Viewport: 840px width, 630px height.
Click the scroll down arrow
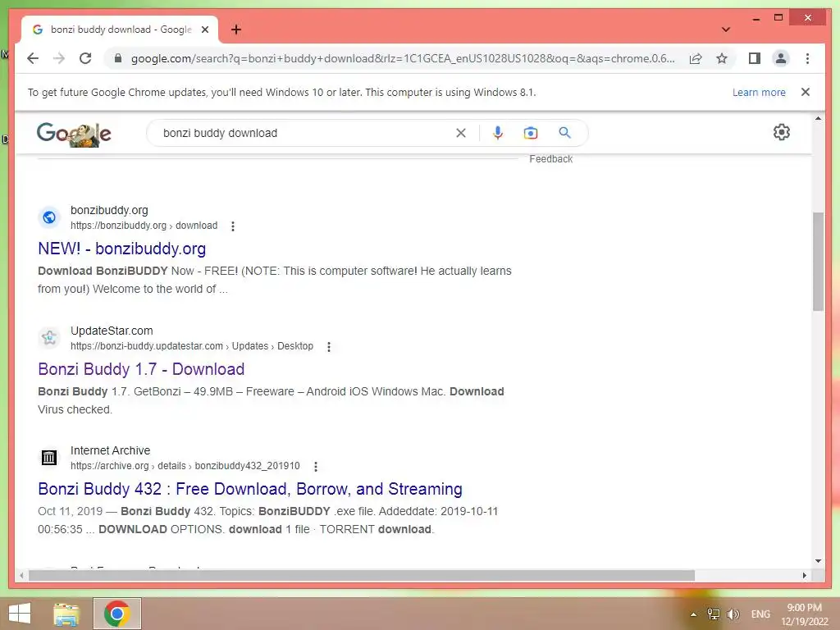(818, 561)
